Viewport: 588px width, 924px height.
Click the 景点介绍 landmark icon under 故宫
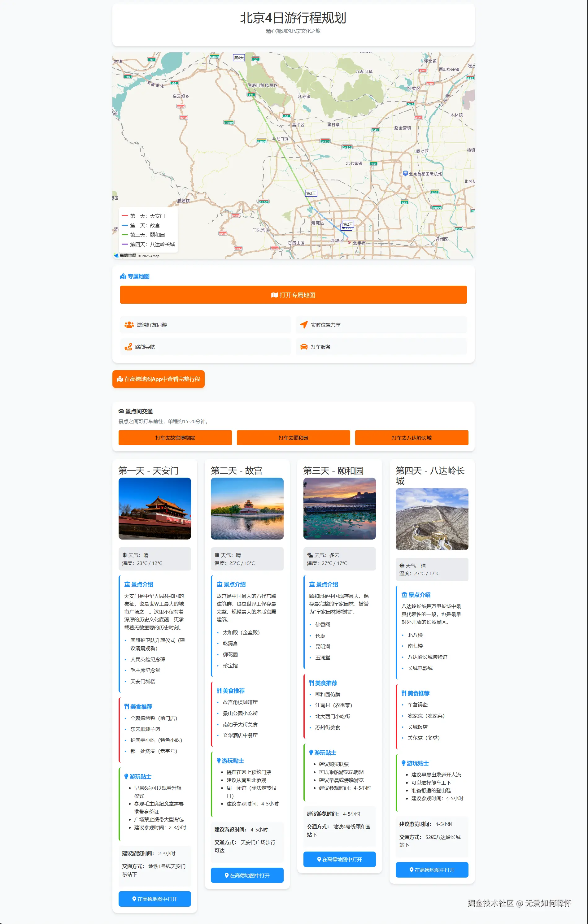tap(220, 584)
